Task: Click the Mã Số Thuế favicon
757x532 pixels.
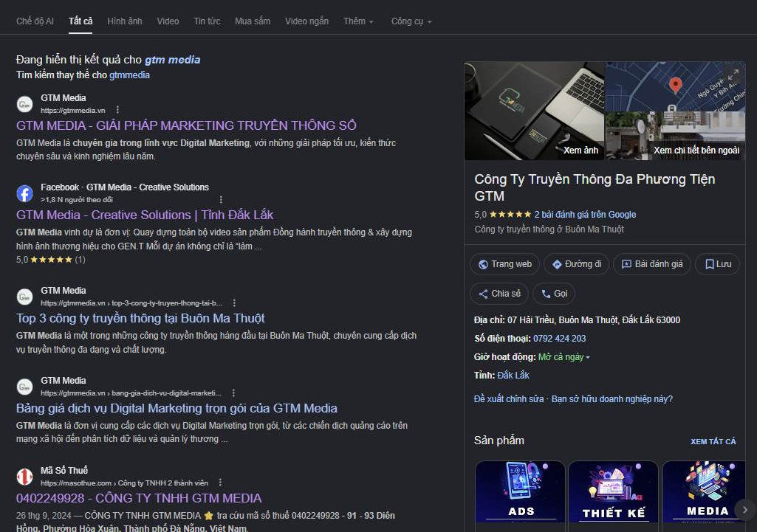Action: (24, 477)
